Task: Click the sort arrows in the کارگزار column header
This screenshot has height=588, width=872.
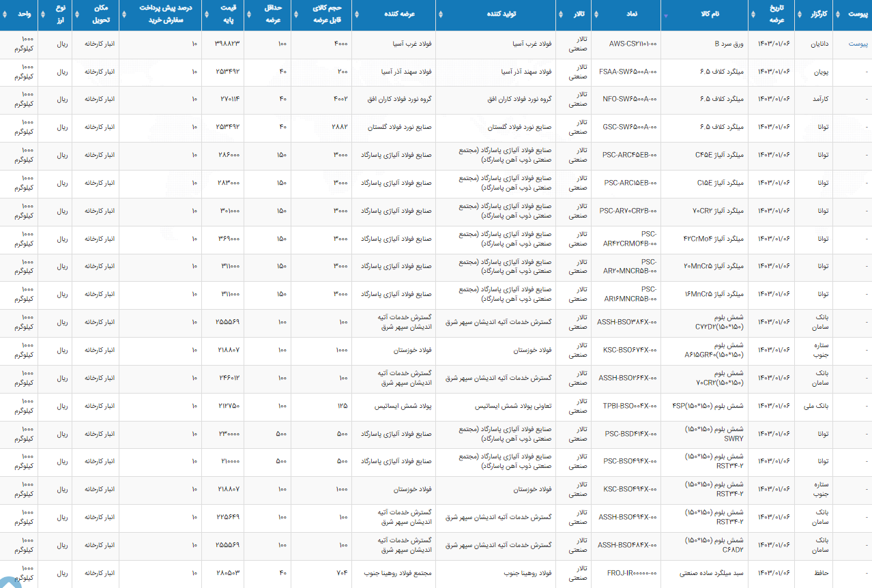Action: (x=800, y=15)
